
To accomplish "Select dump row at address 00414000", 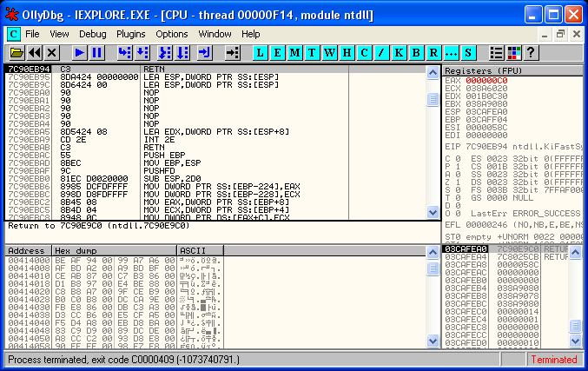I will pos(114,261).
